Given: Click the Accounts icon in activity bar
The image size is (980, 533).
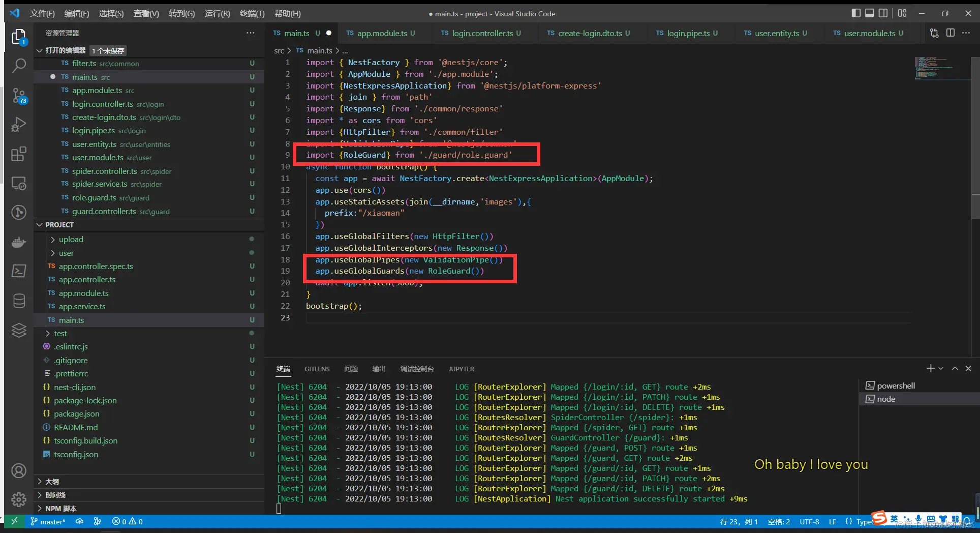Looking at the screenshot, I should (19, 471).
